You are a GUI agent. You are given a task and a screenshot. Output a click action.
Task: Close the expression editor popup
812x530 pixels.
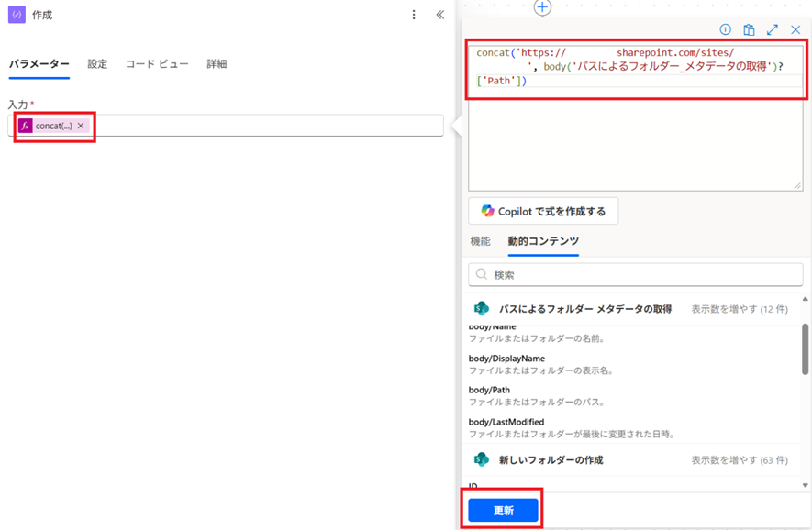795,29
